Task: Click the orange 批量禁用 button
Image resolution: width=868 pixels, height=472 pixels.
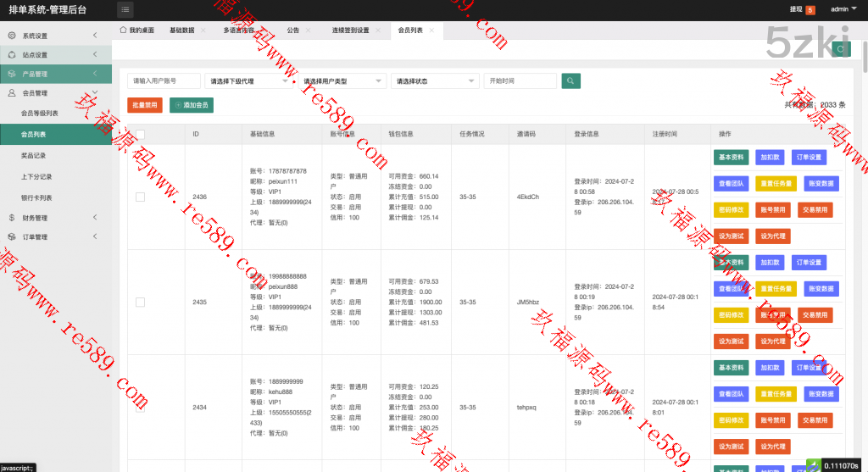Action: click(145, 105)
